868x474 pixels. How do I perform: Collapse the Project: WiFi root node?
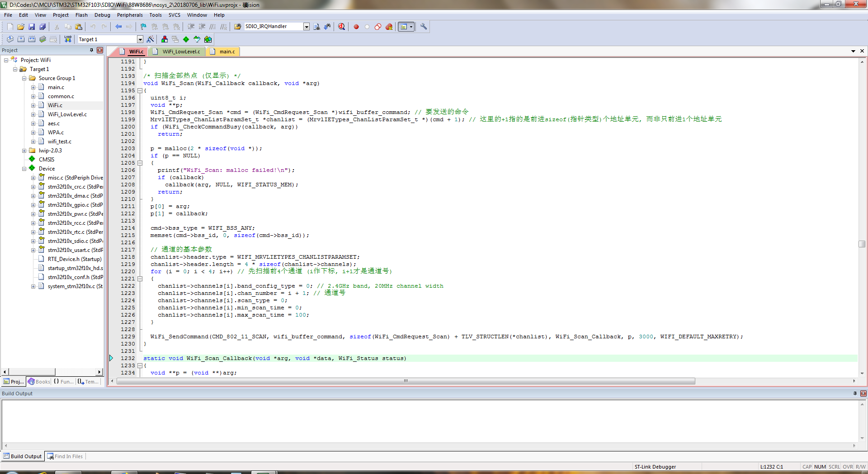click(6, 60)
